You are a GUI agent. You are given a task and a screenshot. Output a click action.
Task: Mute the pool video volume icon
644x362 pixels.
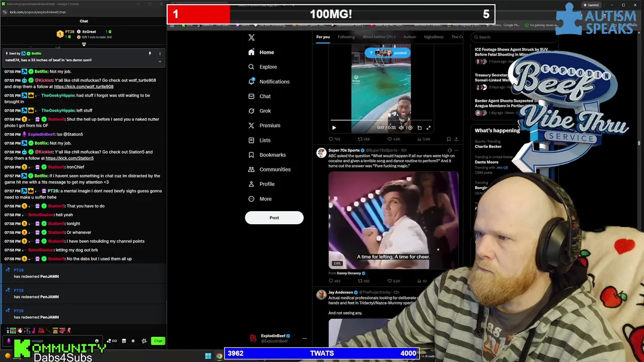click(401, 128)
